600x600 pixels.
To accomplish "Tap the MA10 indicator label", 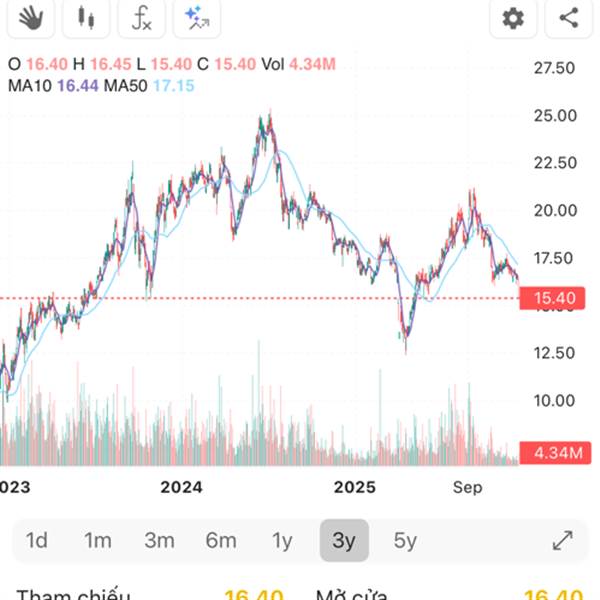I will [x=30, y=86].
